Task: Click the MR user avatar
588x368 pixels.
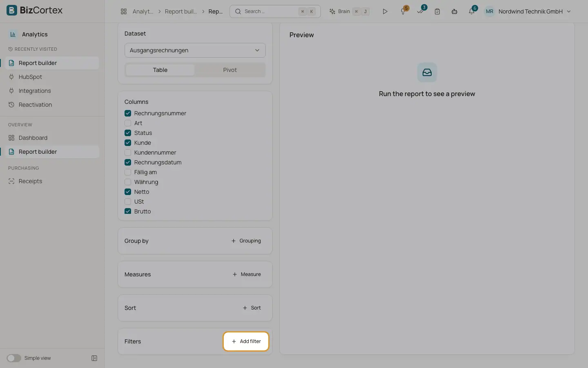Action: click(x=489, y=11)
